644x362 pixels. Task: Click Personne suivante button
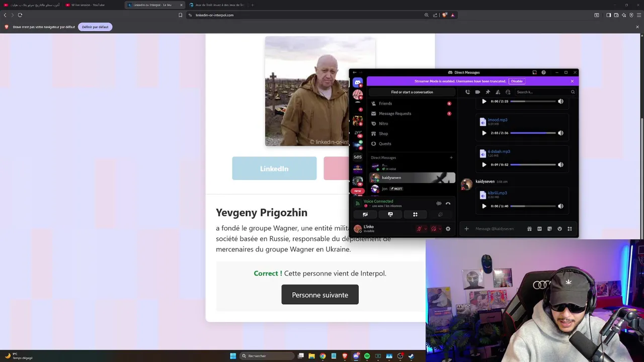pyautogui.click(x=320, y=295)
